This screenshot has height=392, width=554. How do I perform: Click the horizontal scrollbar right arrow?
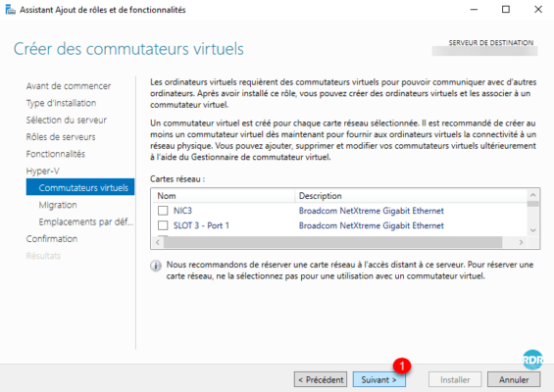click(521, 243)
